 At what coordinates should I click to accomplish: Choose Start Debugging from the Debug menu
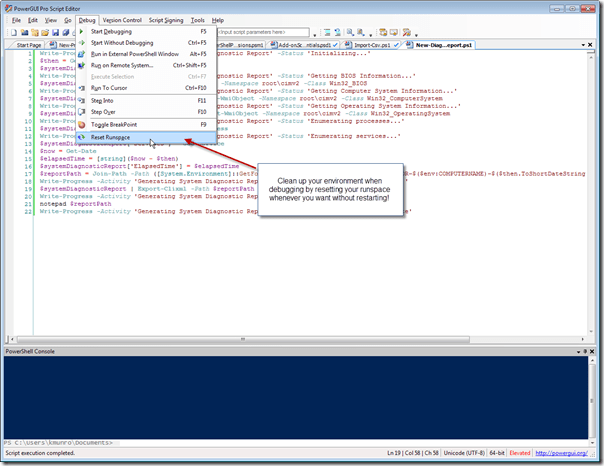click(146, 32)
